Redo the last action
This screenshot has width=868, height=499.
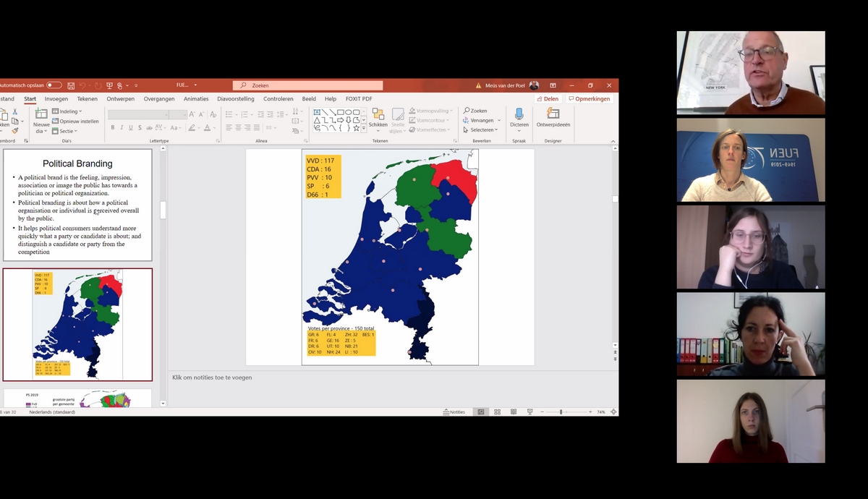98,85
